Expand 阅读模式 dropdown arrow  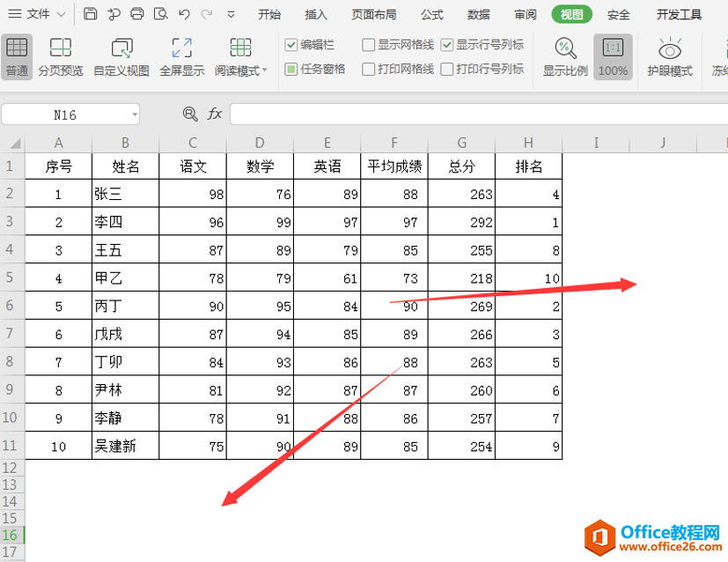tap(265, 70)
